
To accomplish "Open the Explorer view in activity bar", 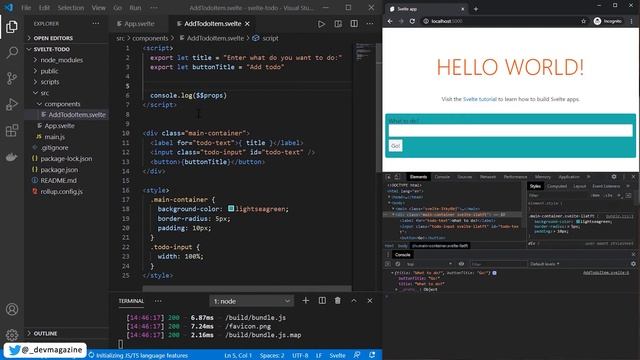I will pos(12,27).
